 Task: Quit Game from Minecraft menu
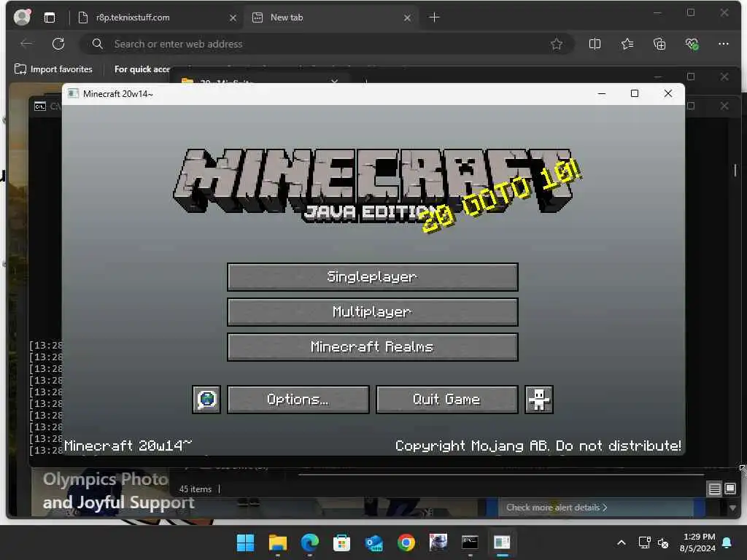[x=447, y=400]
